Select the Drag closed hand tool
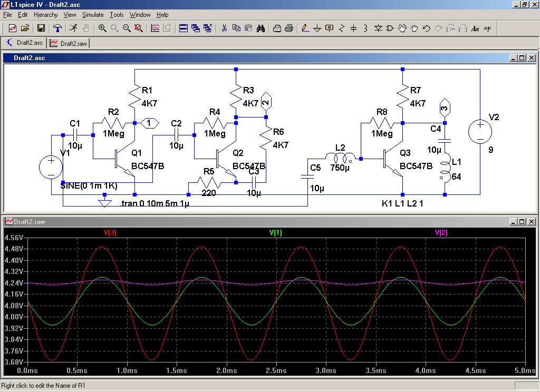The width and height of the screenshot is (540, 392). click(414, 28)
